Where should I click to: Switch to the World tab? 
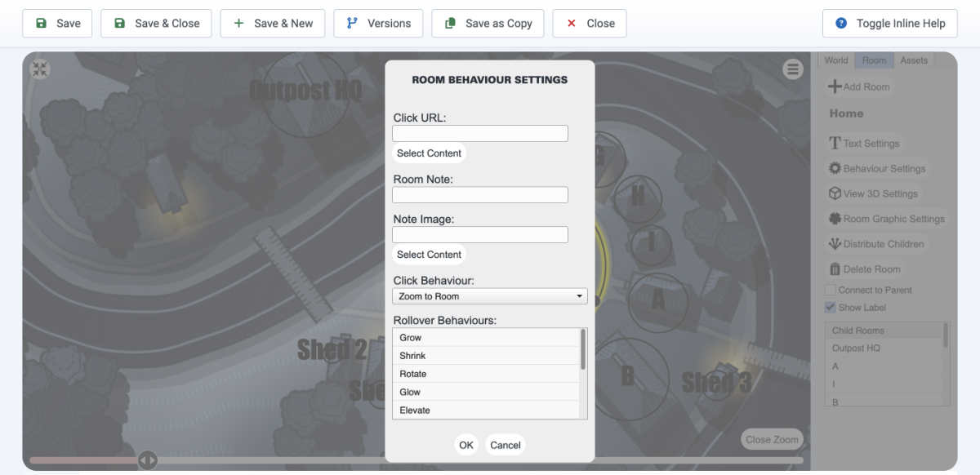tap(836, 60)
